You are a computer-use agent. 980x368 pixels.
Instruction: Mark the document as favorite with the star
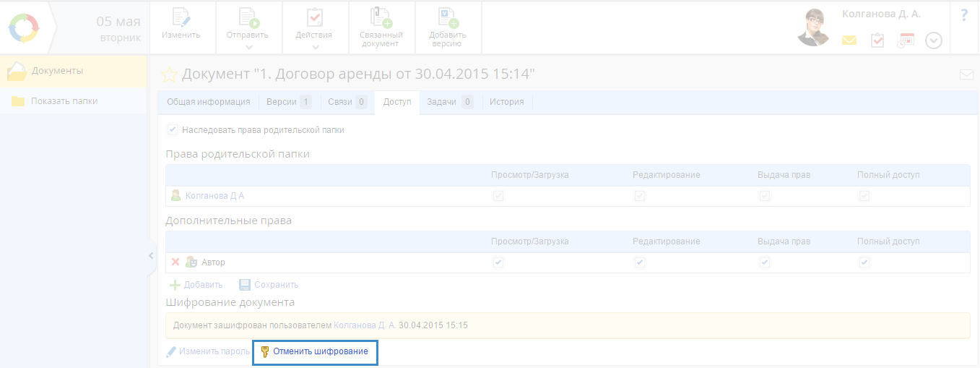pos(169,74)
